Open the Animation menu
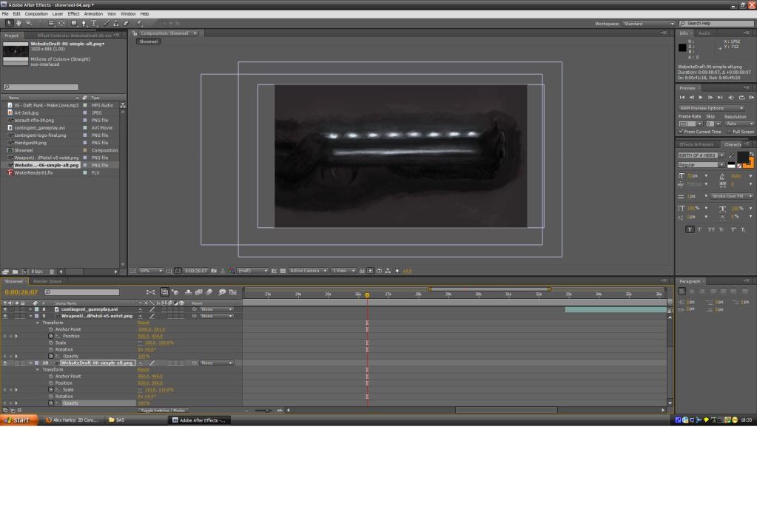The height and width of the screenshot is (532, 757). pos(93,14)
